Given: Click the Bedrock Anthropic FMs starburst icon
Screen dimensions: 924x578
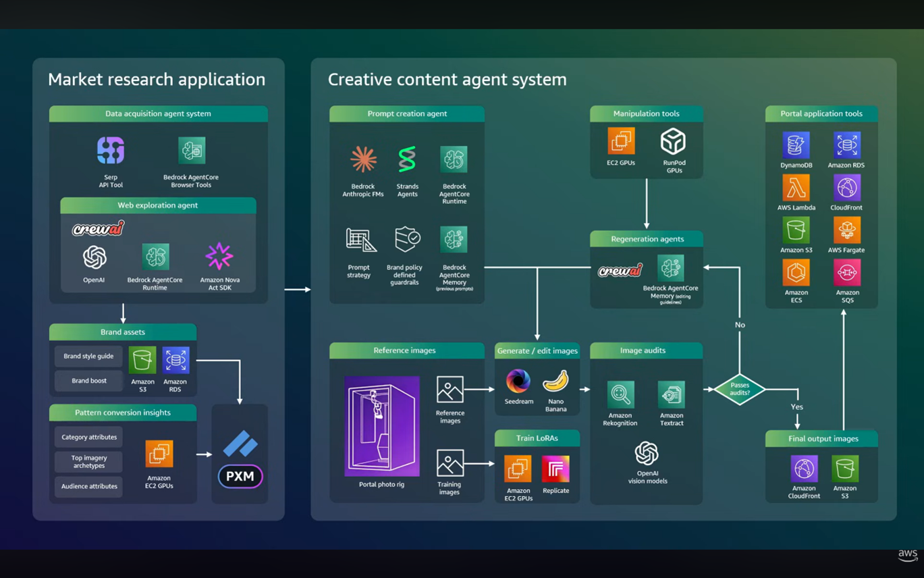Looking at the screenshot, I should pyautogui.click(x=363, y=159).
